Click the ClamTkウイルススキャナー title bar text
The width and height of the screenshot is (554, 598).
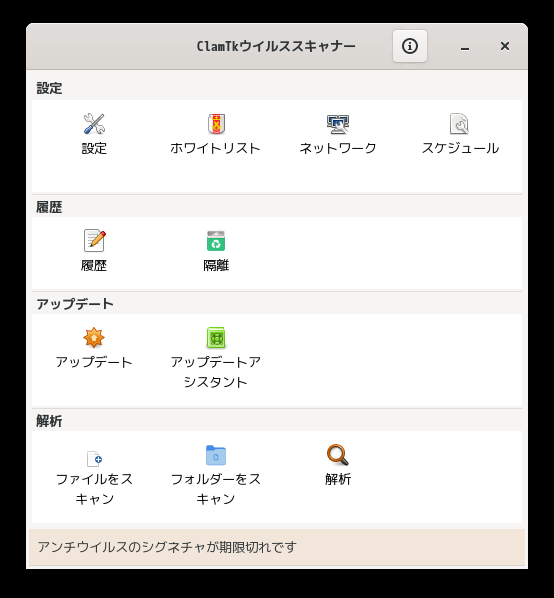click(x=276, y=46)
